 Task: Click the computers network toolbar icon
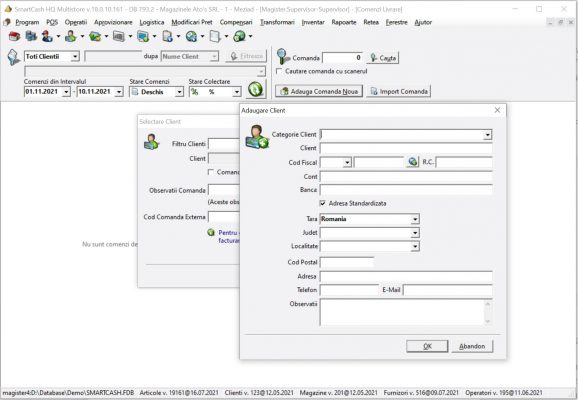tap(31, 36)
